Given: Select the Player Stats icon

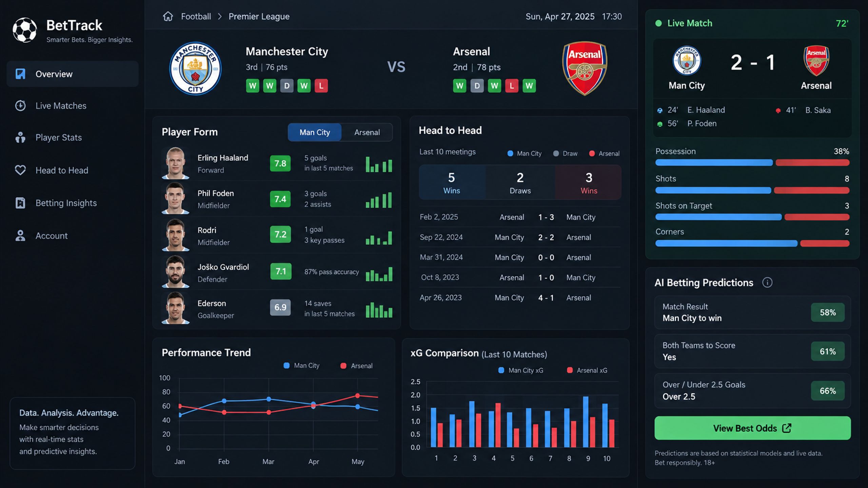Looking at the screenshot, I should pyautogui.click(x=20, y=137).
